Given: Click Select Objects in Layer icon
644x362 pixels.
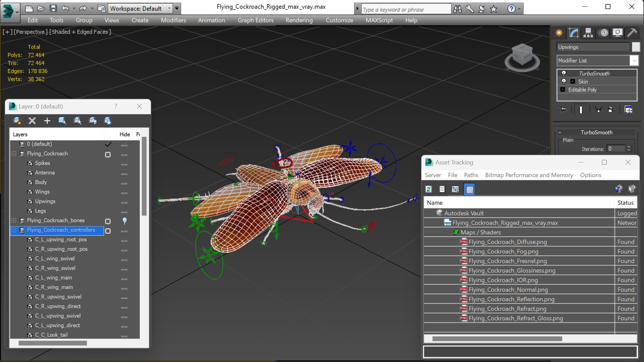Looking at the screenshot, I should pyautogui.click(x=62, y=121).
